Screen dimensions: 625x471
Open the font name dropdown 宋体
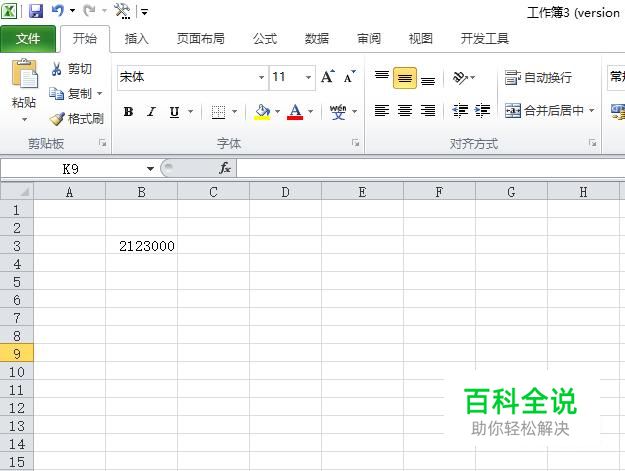pos(261,77)
